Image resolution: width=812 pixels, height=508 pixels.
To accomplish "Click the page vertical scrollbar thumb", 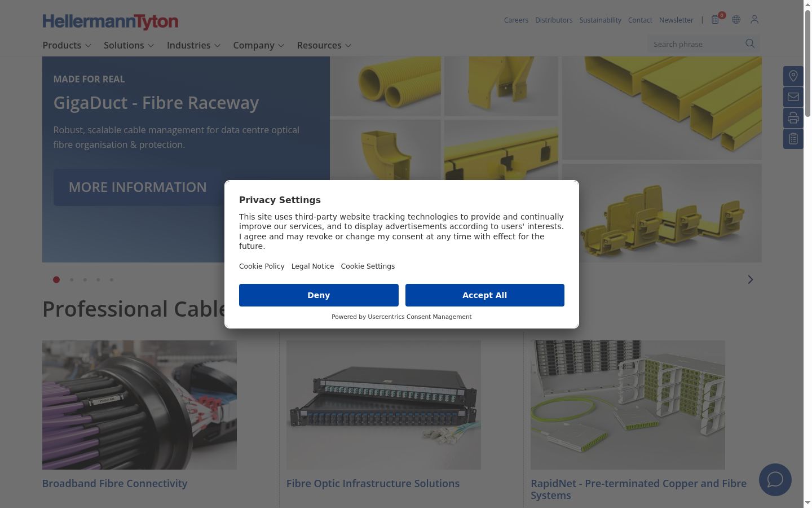I will (807, 63).
